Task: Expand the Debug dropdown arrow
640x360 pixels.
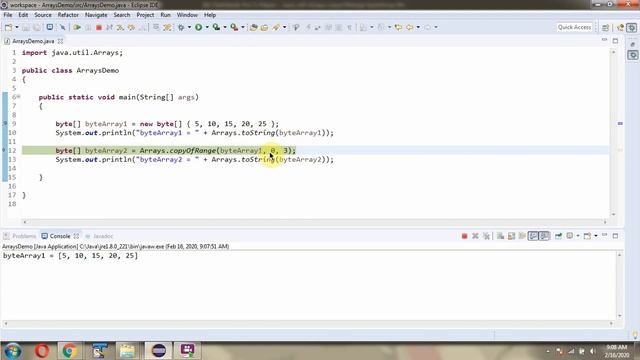Action: coord(189,27)
